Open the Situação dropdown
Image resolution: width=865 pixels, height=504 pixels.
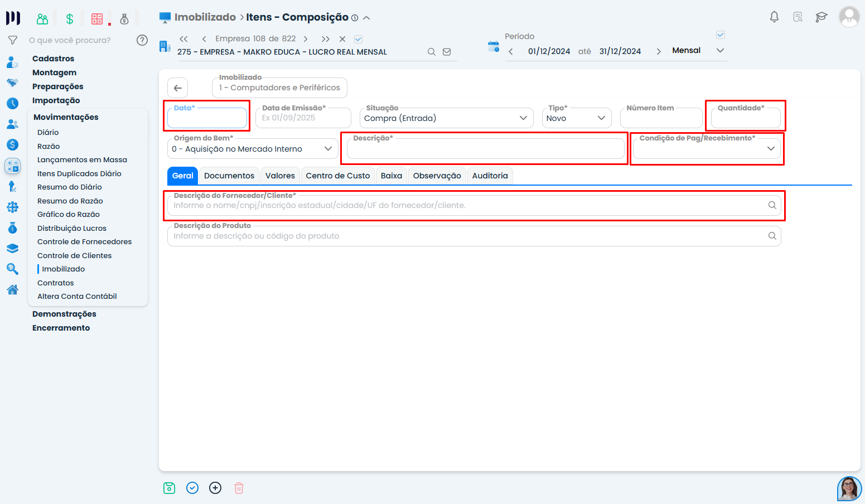pyautogui.click(x=446, y=118)
